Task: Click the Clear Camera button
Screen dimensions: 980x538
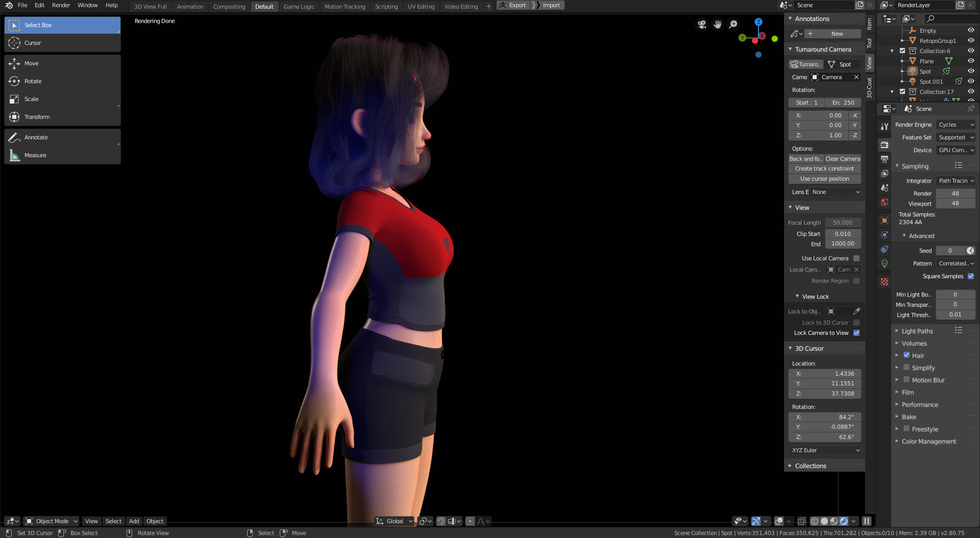Action: 842,159
